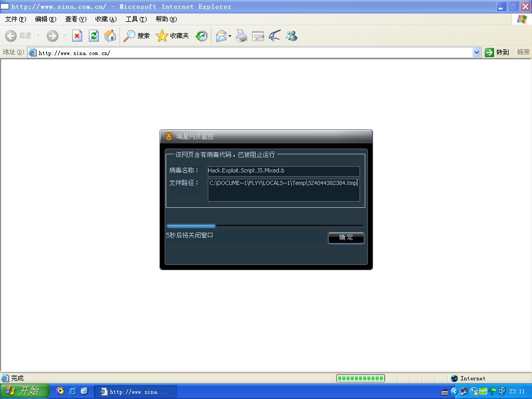Open the Favorites (收藏夹) star button

pyautogui.click(x=172, y=36)
